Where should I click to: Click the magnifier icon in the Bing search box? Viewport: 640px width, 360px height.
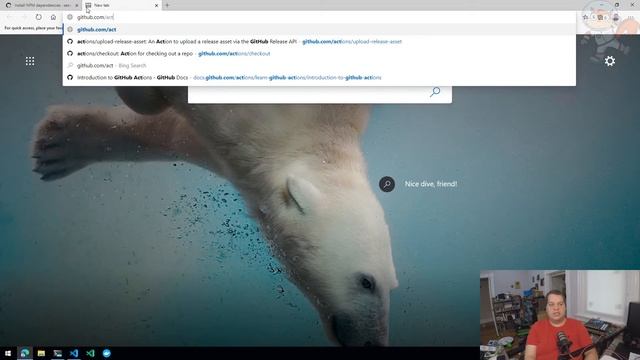click(435, 91)
